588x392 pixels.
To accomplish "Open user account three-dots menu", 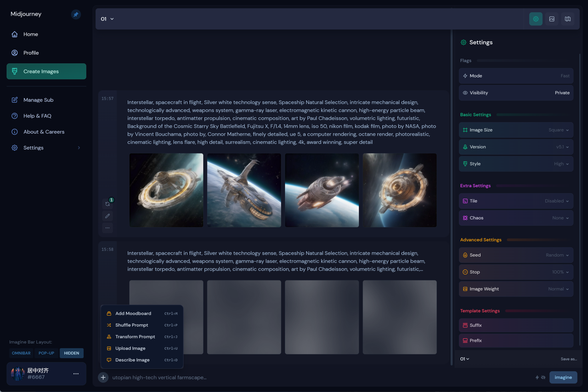I will (76, 373).
